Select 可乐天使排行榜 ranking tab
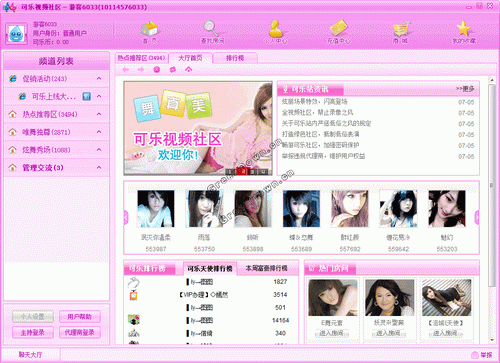The width and height of the screenshot is (500, 363). click(x=210, y=269)
